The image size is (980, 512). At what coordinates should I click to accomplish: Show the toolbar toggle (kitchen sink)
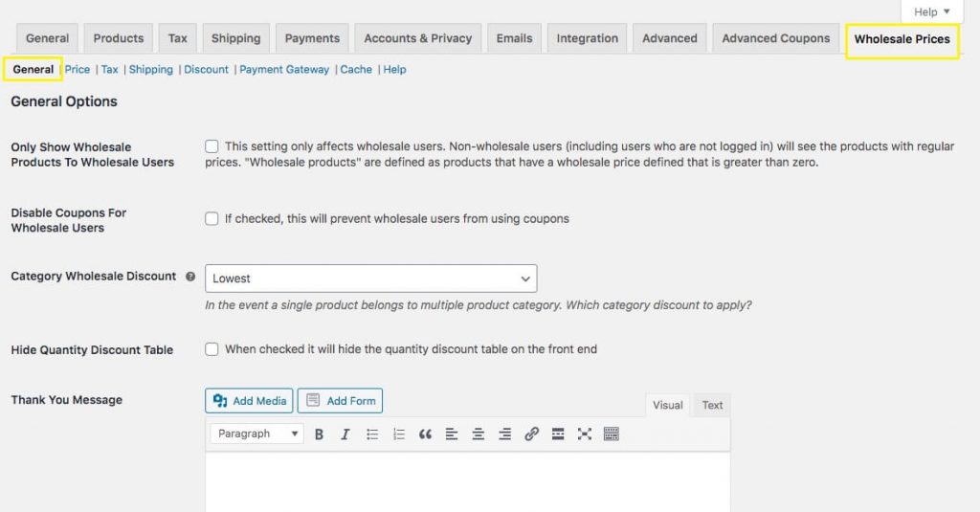pyautogui.click(x=612, y=434)
